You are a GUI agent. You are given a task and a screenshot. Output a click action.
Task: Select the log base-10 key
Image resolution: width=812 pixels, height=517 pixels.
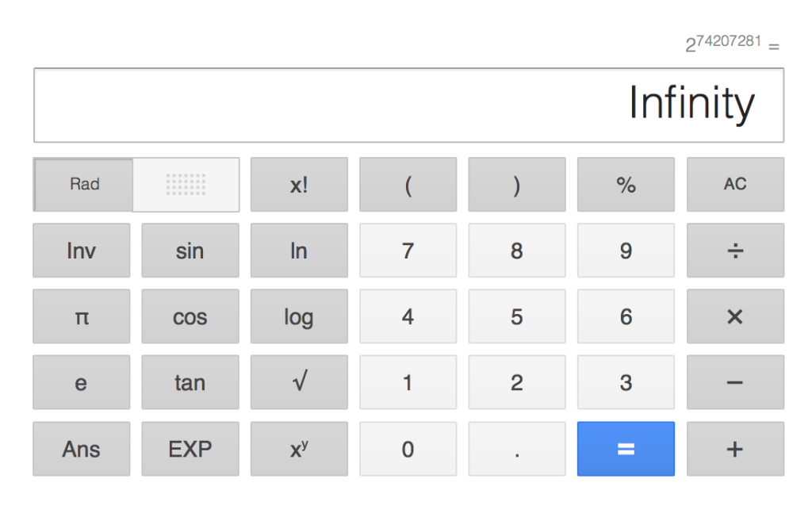299,316
